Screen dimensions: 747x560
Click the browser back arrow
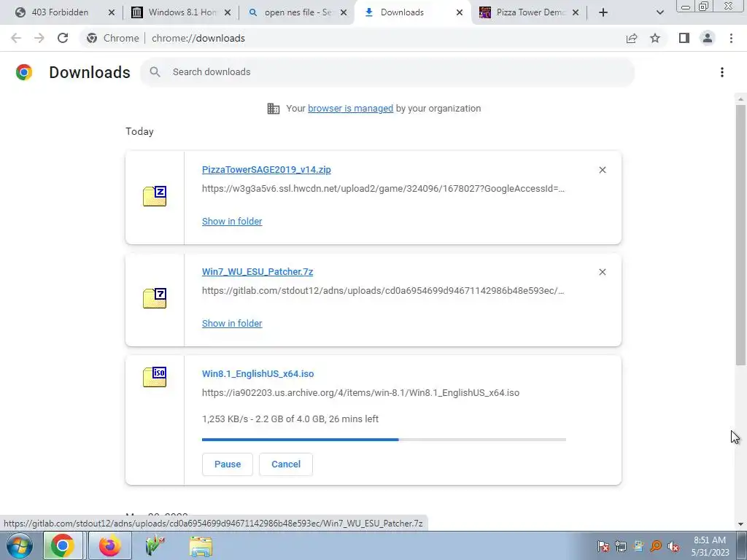16,38
